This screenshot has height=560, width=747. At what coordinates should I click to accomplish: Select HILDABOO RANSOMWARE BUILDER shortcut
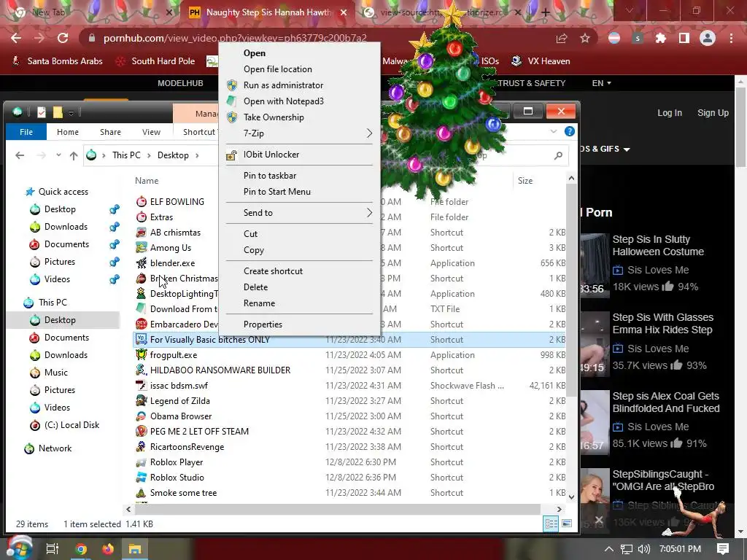[349, 370]
